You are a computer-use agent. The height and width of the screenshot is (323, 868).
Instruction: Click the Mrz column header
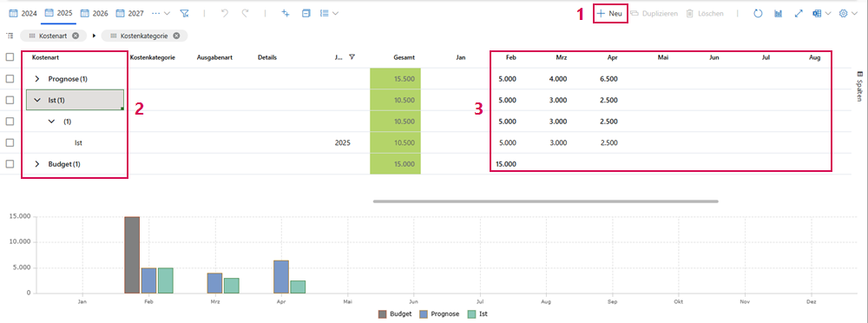pos(562,56)
